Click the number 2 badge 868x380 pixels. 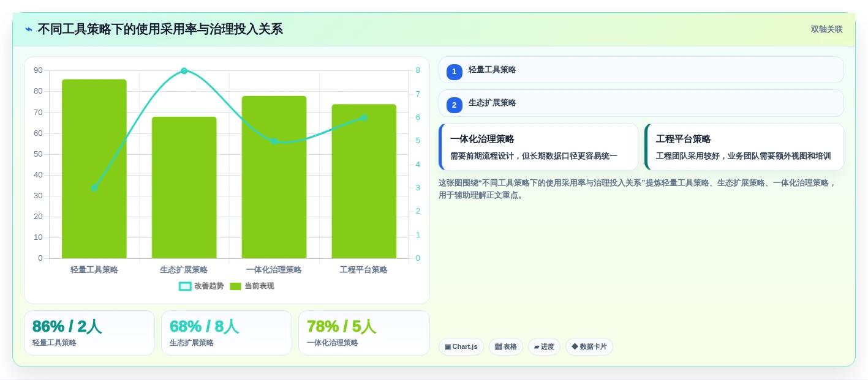tap(455, 105)
